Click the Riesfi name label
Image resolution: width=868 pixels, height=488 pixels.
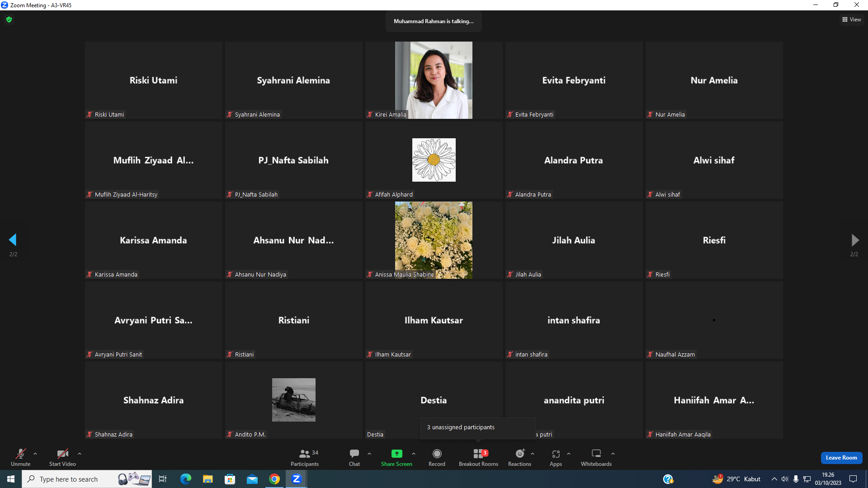pyautogui.click(x=662, y=275)
